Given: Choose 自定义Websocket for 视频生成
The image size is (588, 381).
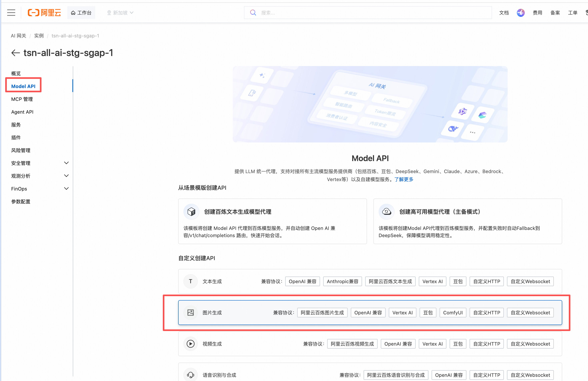Looking at the screenshot, I should (530, 344).
